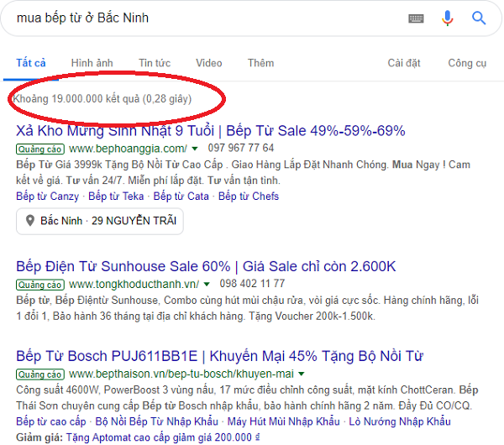Click the Bắc Ninh 29 Nguyễn Trãi location button
This screenshot has width=504, height=445.
point(100,221)
